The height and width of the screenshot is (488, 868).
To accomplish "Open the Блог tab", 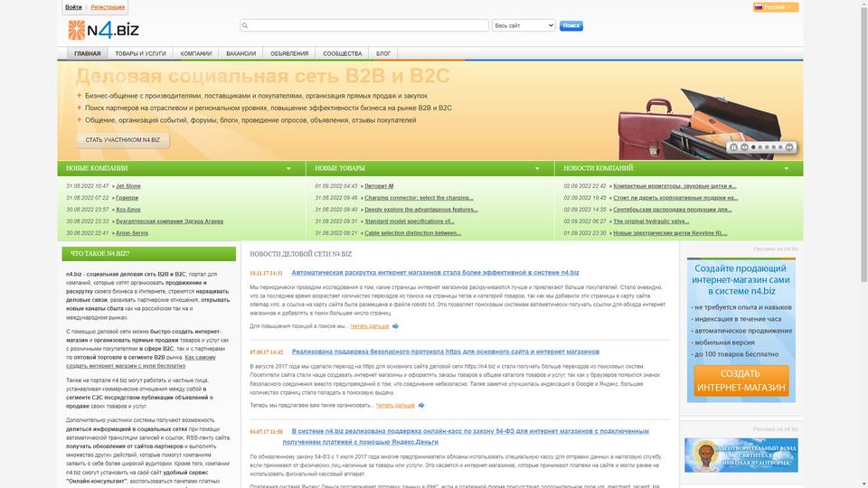I will click(x=383, y=53).
